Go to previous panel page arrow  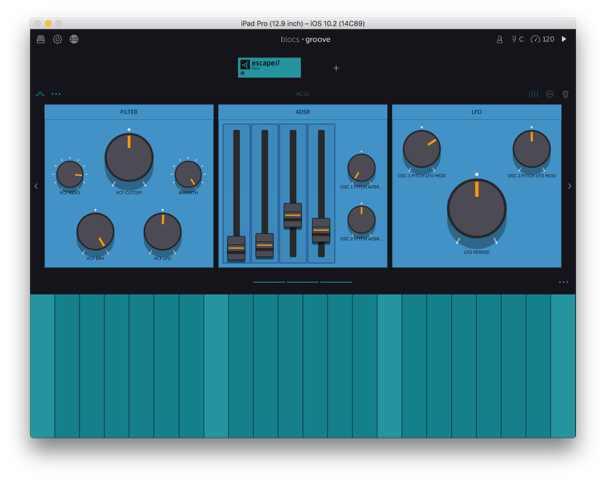(x=37, y=186)
